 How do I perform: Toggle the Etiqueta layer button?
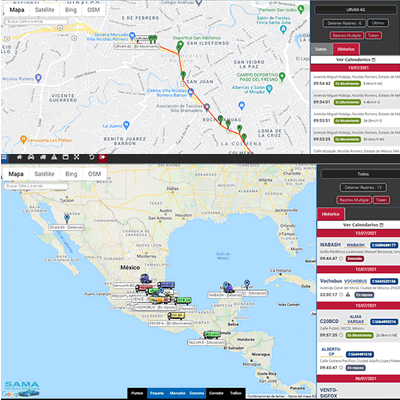click(x=157, y=393)
